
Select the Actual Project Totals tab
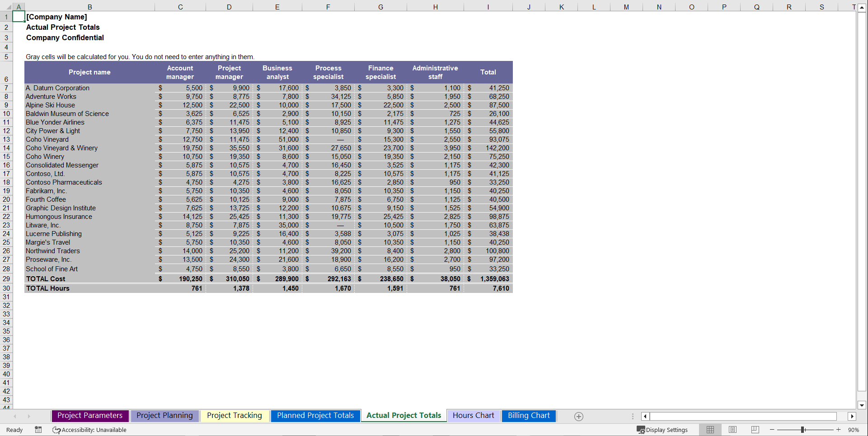pyautogui.click(x=404, y=416)
